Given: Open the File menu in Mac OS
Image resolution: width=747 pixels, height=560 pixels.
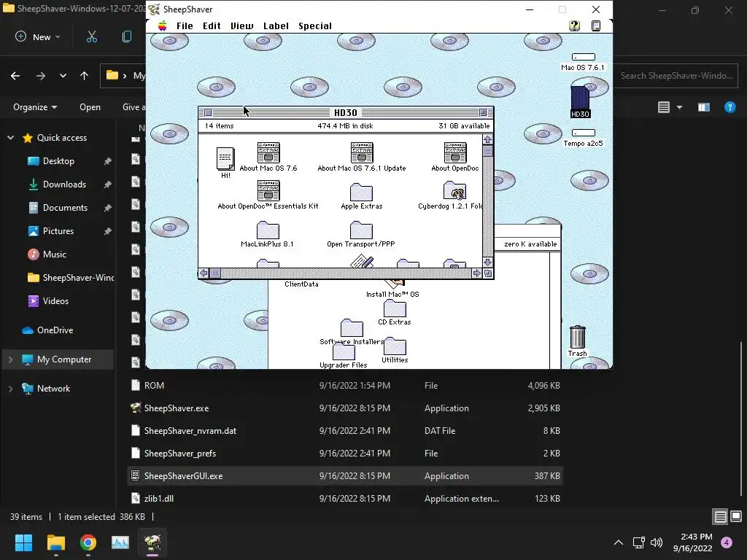Looking at the screenshot, I should click(x=185, y=26).
